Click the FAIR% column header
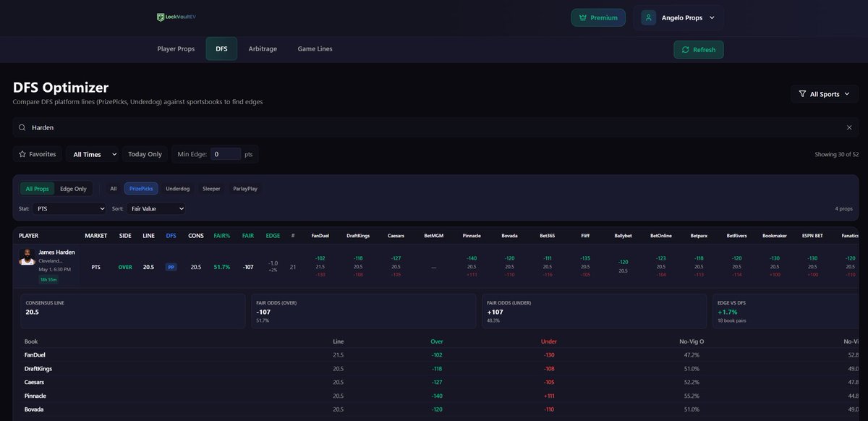 pos(222,236)
